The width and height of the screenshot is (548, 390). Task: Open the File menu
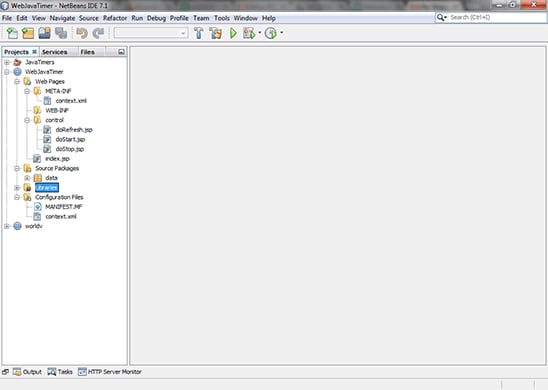click(7, 18)
